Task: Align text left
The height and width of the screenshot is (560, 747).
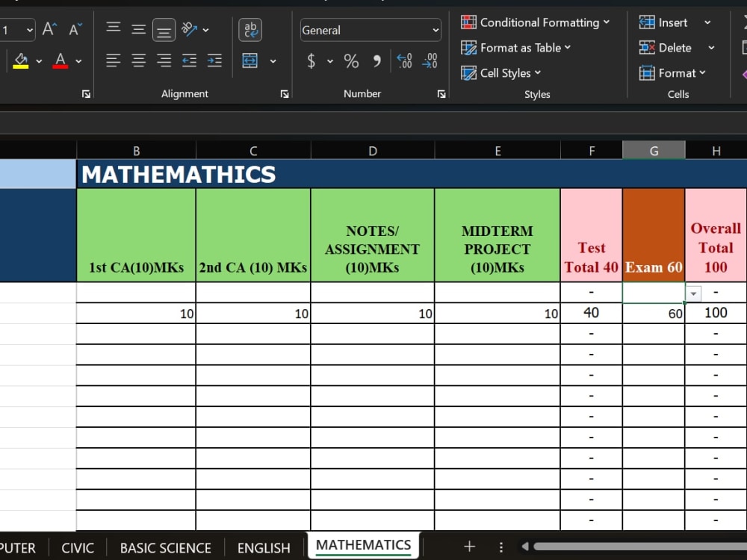Action: (x=113, y=60)
